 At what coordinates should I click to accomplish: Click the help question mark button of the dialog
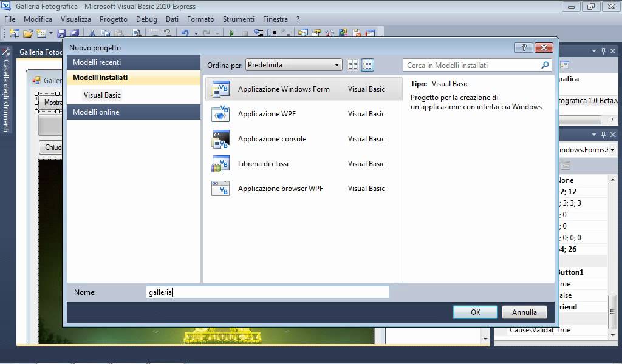[524, 47]
